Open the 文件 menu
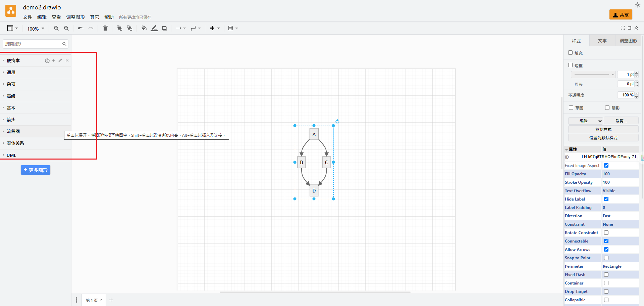The height and width of the screenshot is (306, 644). 28,17
